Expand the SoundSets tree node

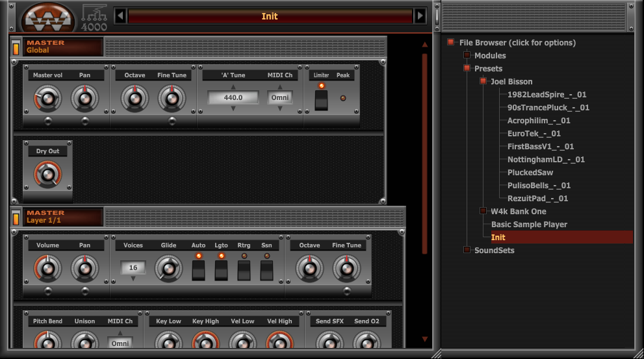pyautogui.click(x=467, y=250)
